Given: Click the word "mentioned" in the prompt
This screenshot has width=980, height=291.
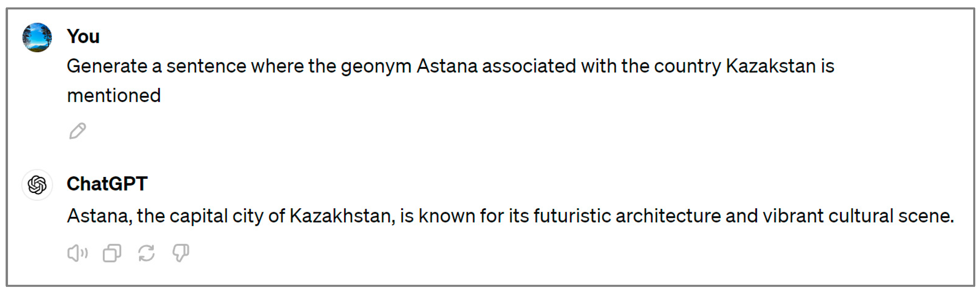Looking at the screenshot, I should point(114,95).
